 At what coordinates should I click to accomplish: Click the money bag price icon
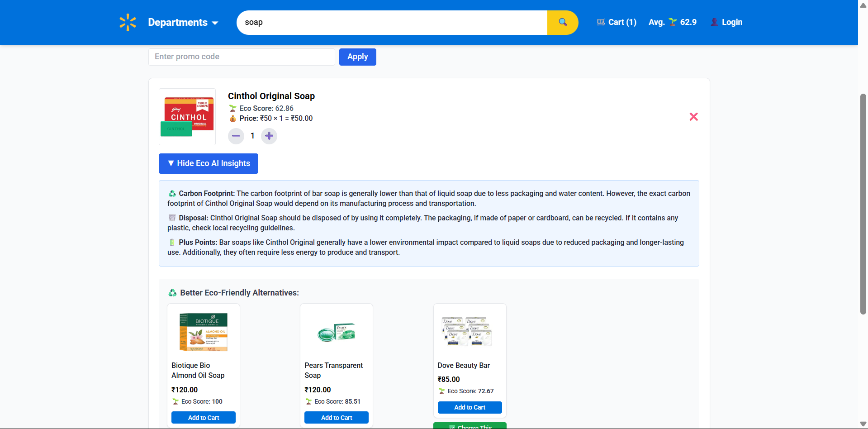click(x=232, y=118)
